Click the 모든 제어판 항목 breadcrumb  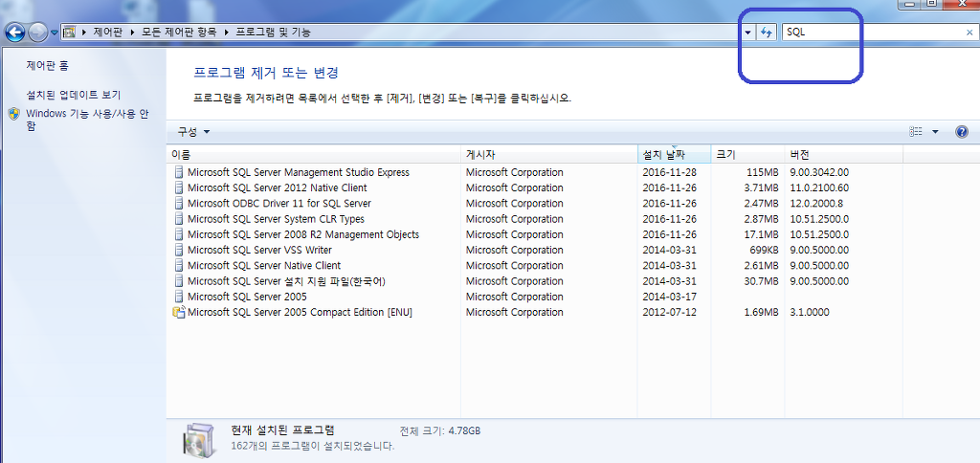pyautogui.click(x=181, y=32)
